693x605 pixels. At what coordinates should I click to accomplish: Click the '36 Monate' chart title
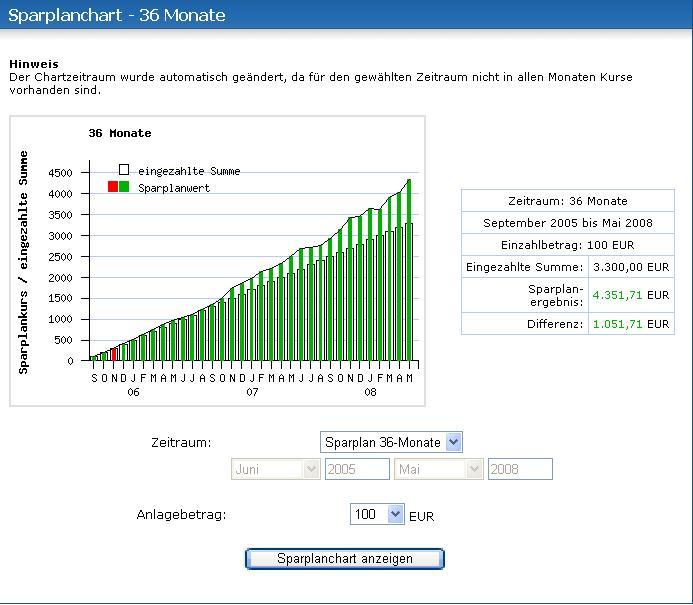120,133
